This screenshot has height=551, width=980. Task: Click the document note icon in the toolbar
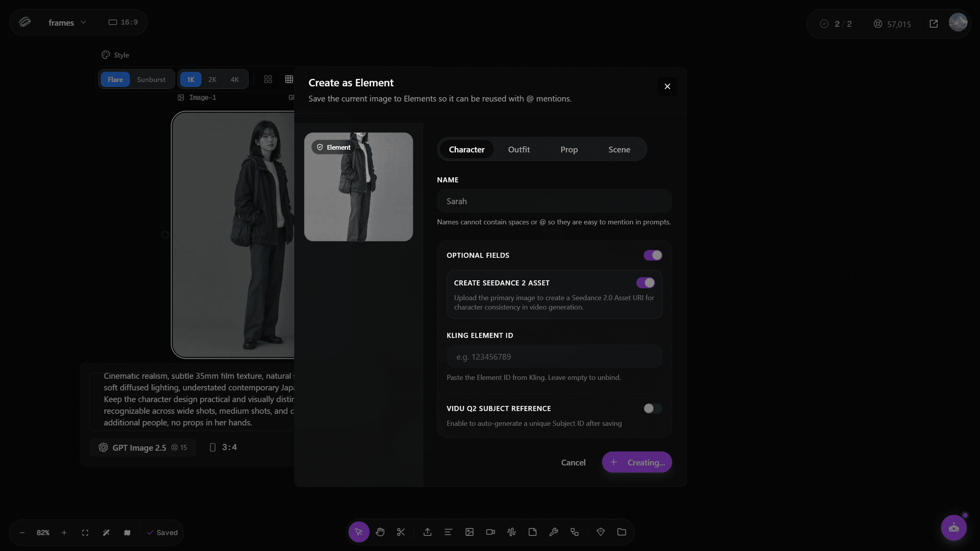coord(532,532)
